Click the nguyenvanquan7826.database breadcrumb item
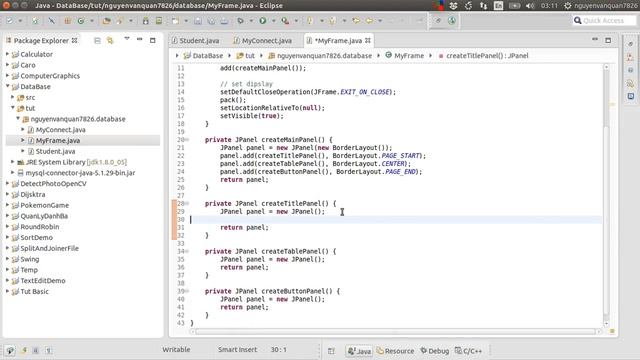Screen dimensions: 640x360 click(x=320, y=56)
